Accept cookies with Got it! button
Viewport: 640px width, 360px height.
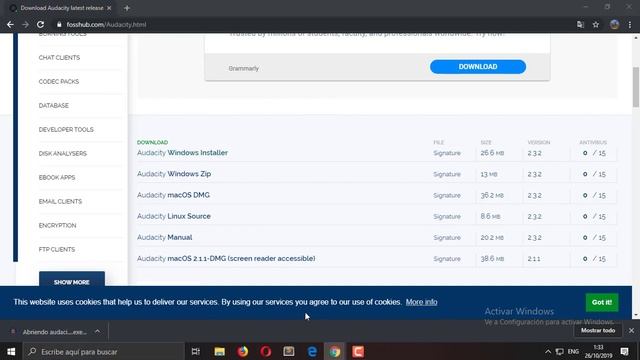602,302
